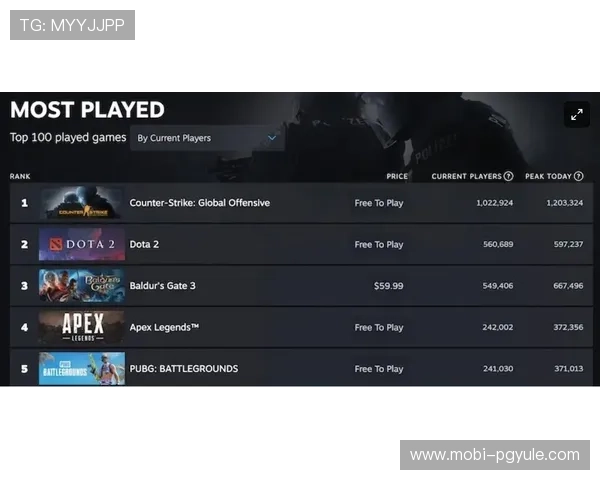The image size is (600, 480).
Task: Open the Baldur's Gate 3 cover thumbnail
Action: tap(82, 286)
